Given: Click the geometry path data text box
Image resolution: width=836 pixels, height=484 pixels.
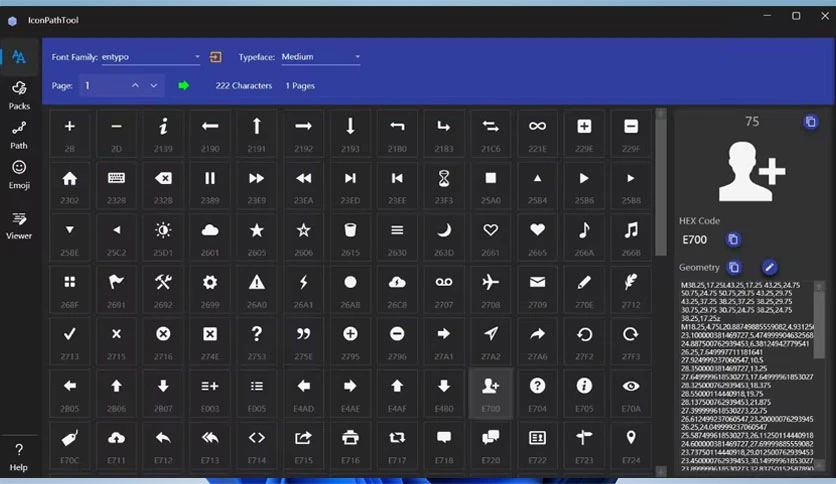Looking at the screenshot, I should 747,375.
